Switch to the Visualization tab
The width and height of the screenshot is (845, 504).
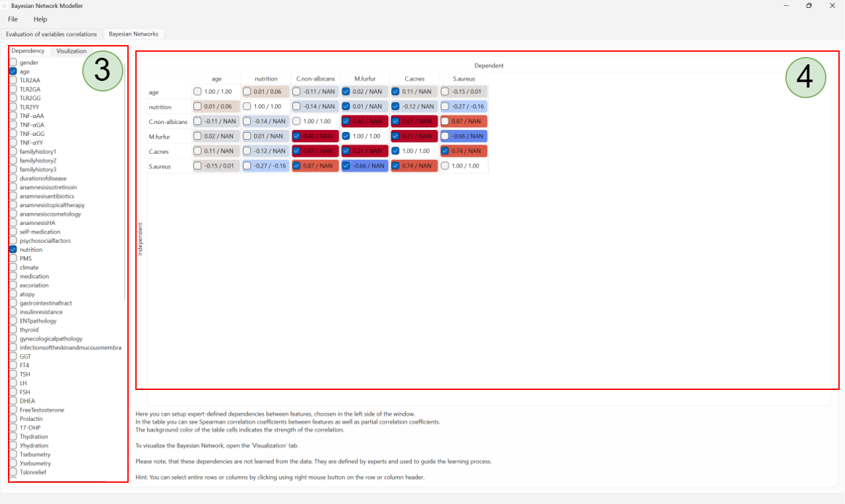pyautogui.click(x=71, y=50)
